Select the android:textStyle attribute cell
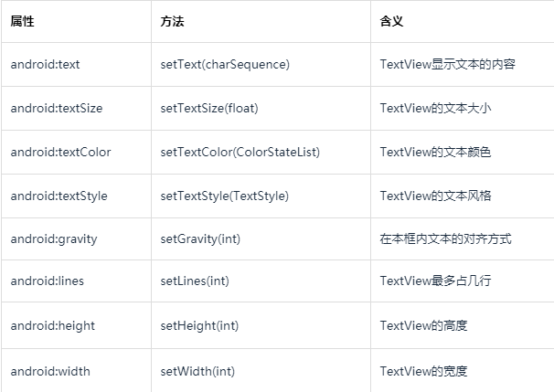554x392 pixels. 59,196
